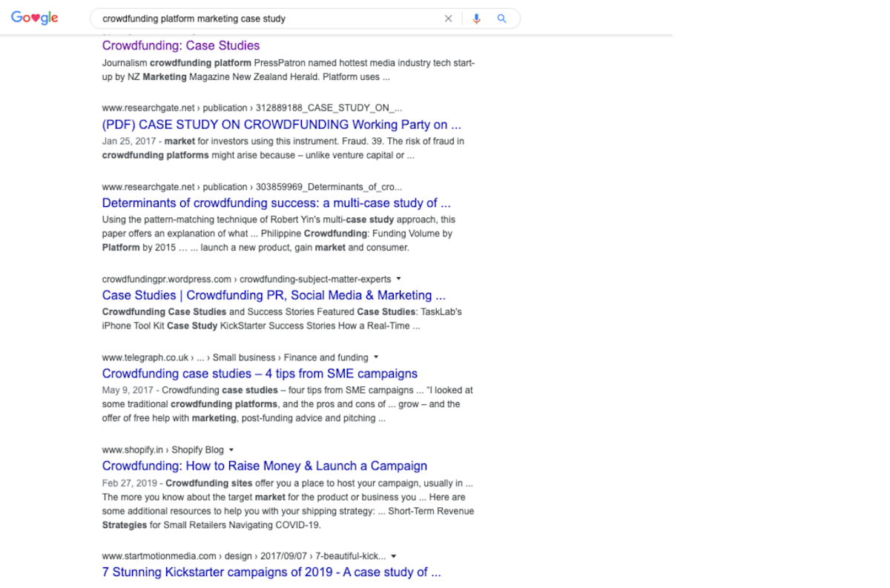
Task: Open Shopify's guide to raising money
Action: [264, 465]
